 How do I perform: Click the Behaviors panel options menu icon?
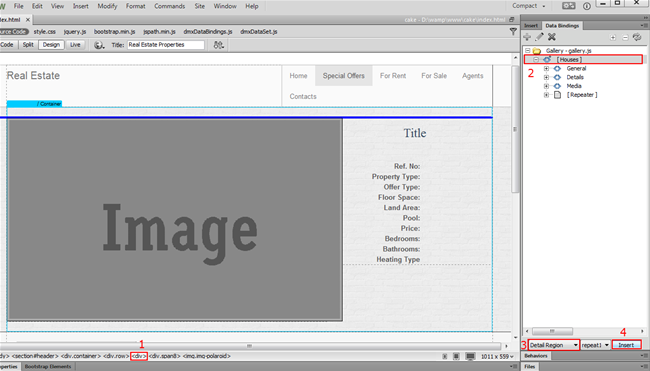pos(644,356)
